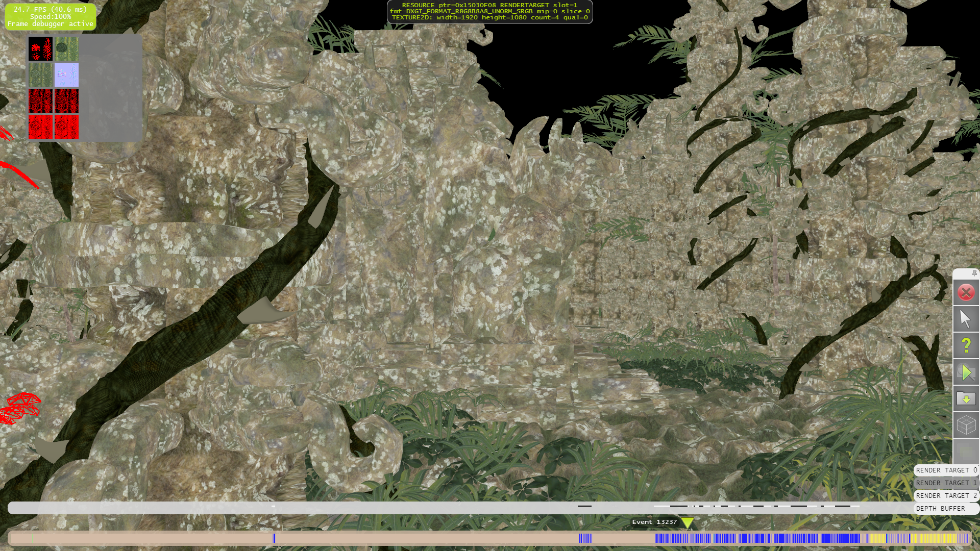Open help via green question mark icon

tap(966, 346)
